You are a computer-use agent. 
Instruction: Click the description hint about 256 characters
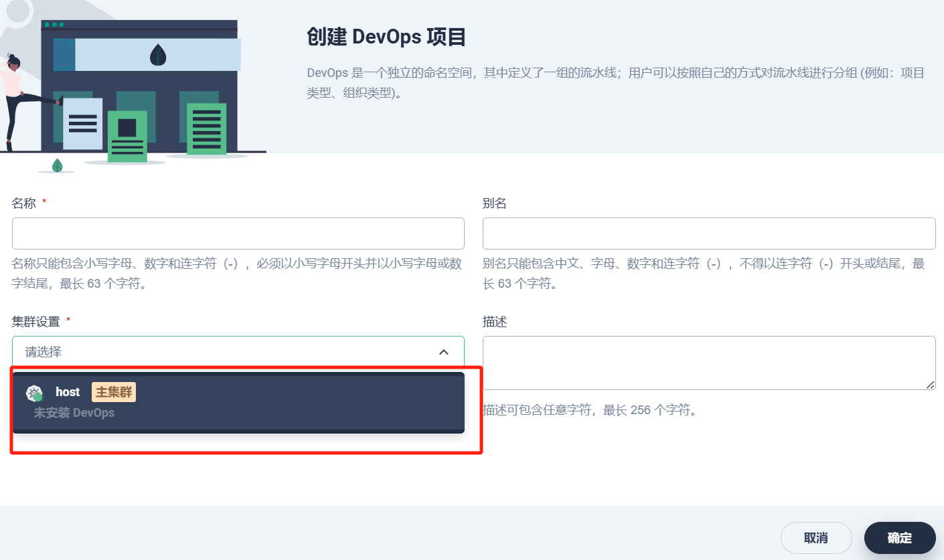coord(590,409)
